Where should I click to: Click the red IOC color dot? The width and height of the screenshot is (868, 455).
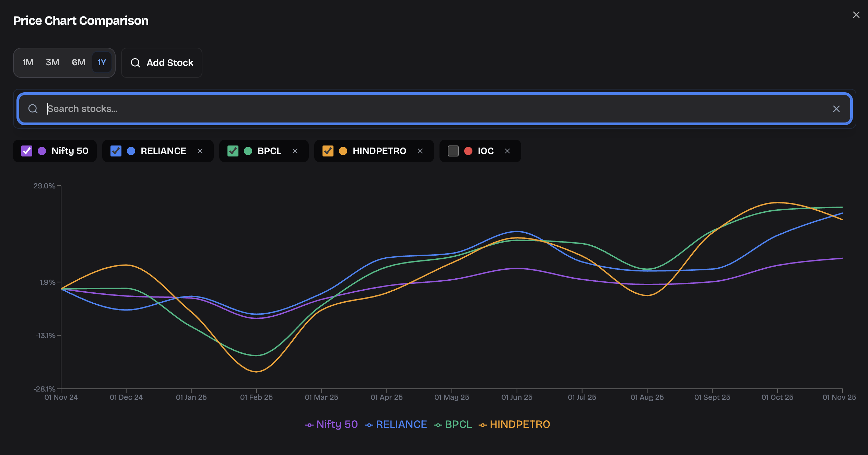click(x=468, y=151)
